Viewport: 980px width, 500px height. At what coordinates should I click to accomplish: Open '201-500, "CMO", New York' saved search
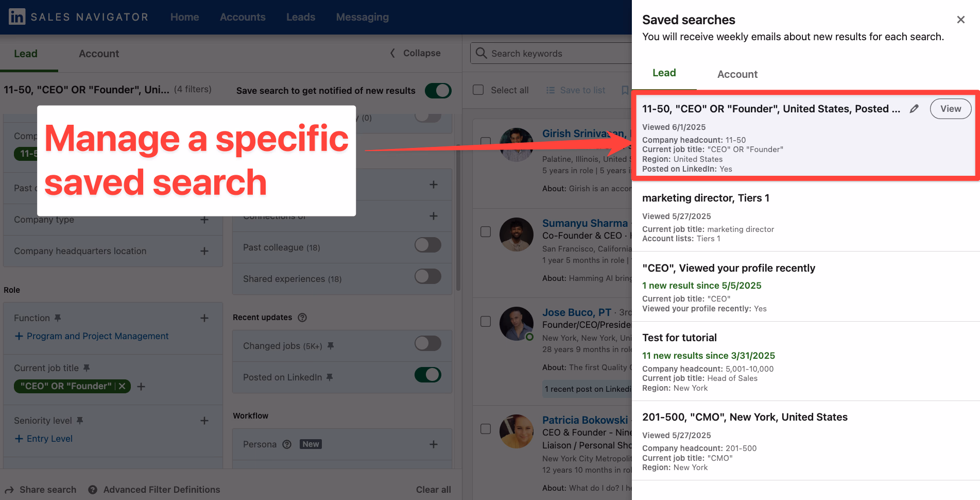pos(745,417)
